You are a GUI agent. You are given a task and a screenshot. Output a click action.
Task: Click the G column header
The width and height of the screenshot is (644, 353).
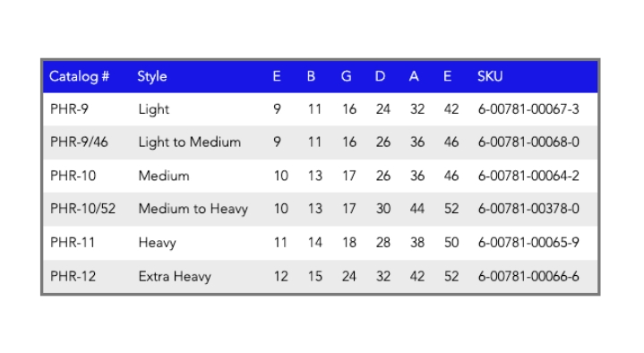[347, 76]
